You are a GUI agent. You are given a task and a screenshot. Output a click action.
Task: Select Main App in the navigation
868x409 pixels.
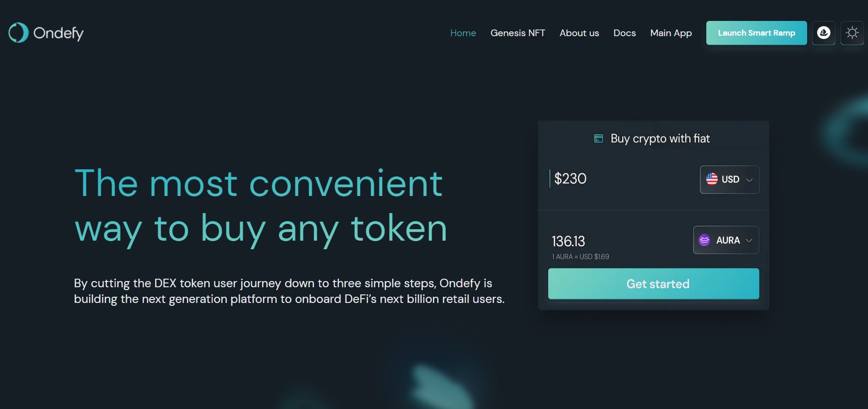pyautogui.click(x=671, y=33)
